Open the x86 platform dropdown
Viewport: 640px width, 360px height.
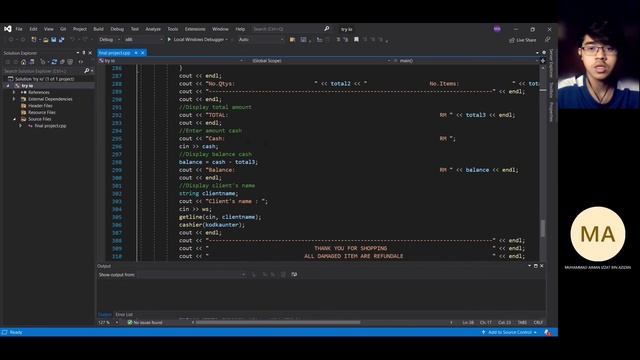click(144, 40)
